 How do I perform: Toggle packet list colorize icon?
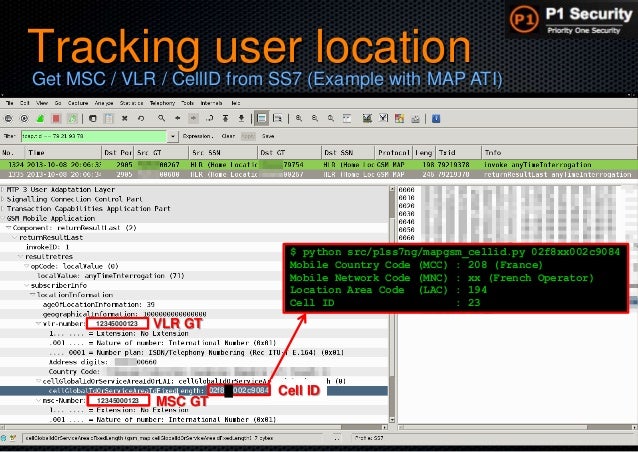pyautogui.click(x=262, y=118)
